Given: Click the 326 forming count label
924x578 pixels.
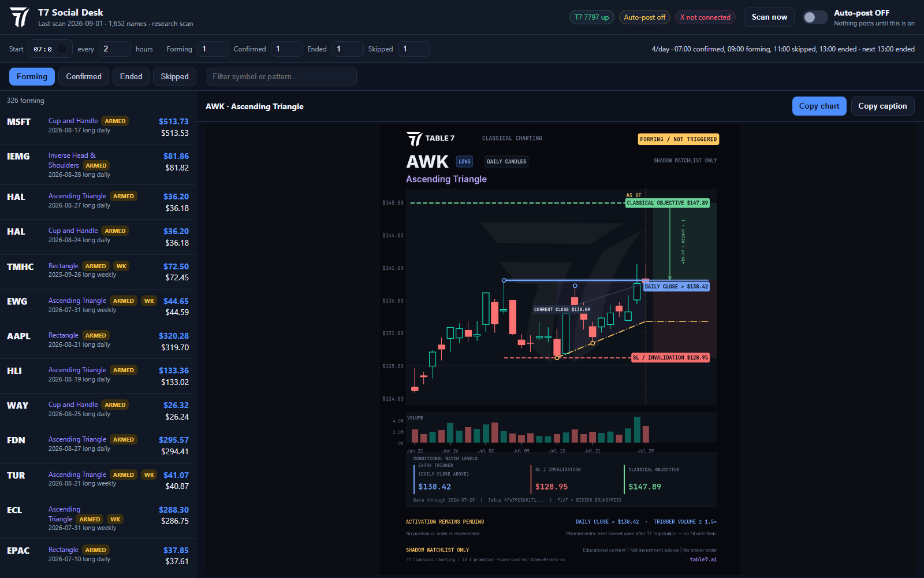Looking at the screenshot, I should pyautogui.click(x=25, y=101).
